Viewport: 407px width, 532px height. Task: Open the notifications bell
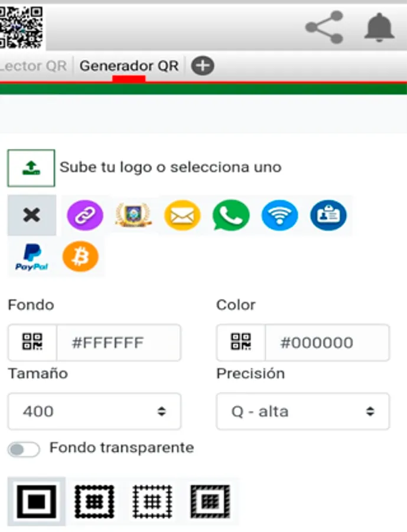point(379,28)
